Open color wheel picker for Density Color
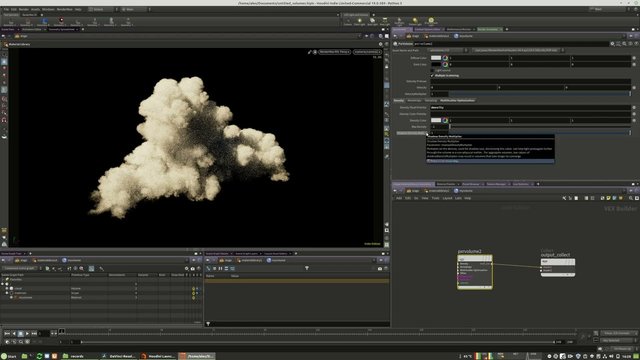The image size is (640, 360). point(445,120)
